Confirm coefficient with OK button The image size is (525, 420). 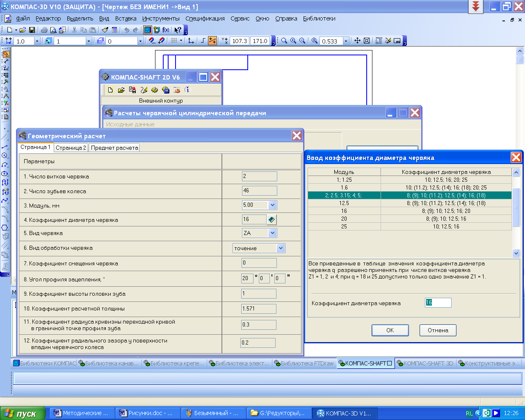(x=390, y=330)
